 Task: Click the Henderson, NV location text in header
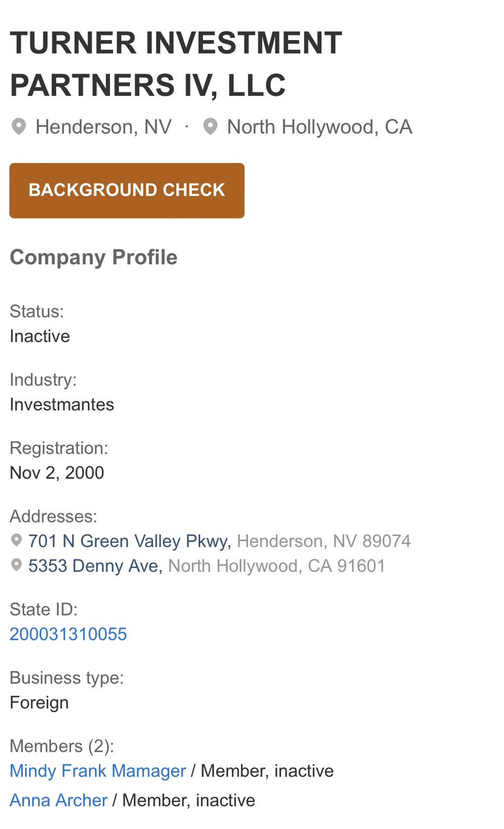click(x=104, y=127)
